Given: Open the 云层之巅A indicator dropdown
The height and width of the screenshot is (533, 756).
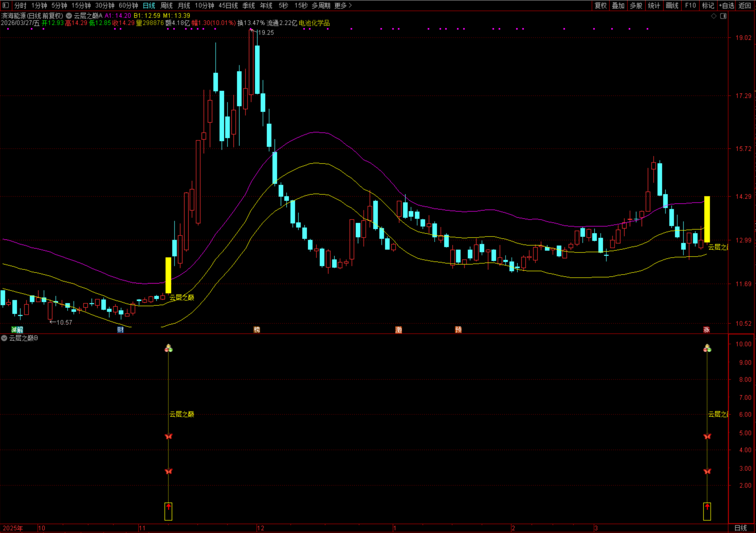Looking at the screenshot, I should 69,15.
